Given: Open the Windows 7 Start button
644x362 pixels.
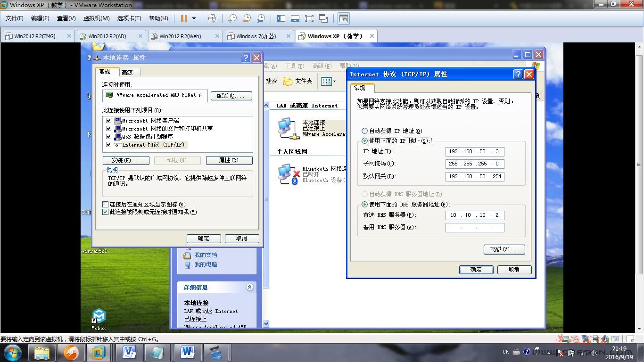Looking at the screenshot, I should point(12,352).
